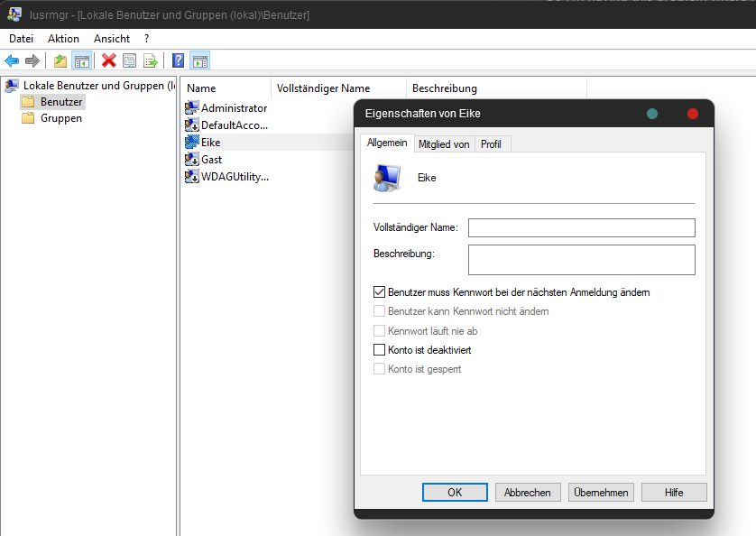The image size is (756, 536).
Task: Click the blue Back arrow in toolbar
Action: (12, 60)
